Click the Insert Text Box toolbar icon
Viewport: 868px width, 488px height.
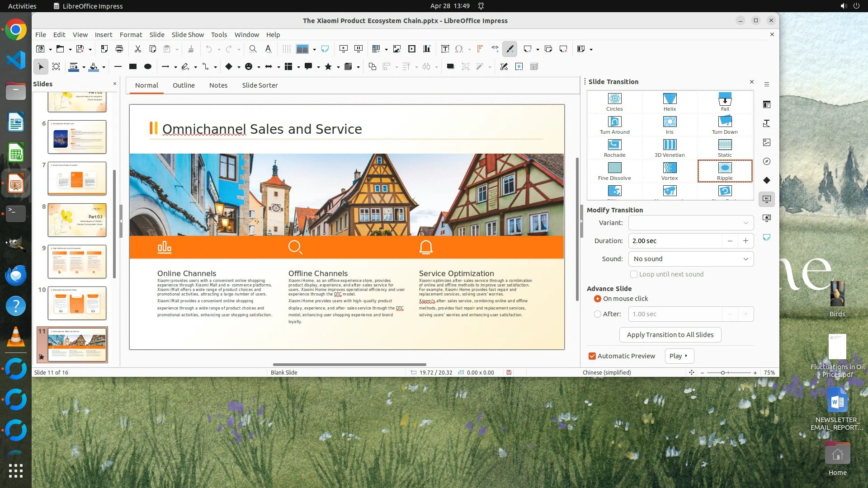(445, 49)
